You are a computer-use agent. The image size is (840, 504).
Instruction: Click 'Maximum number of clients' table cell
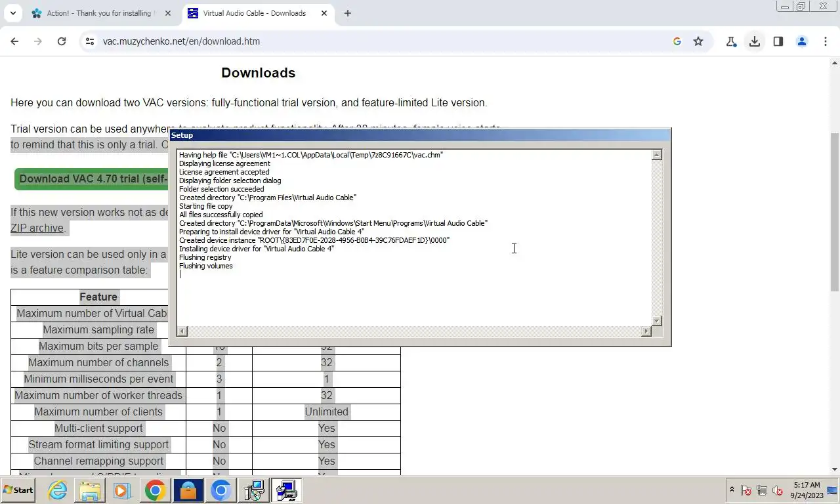[x=98, y=411]
